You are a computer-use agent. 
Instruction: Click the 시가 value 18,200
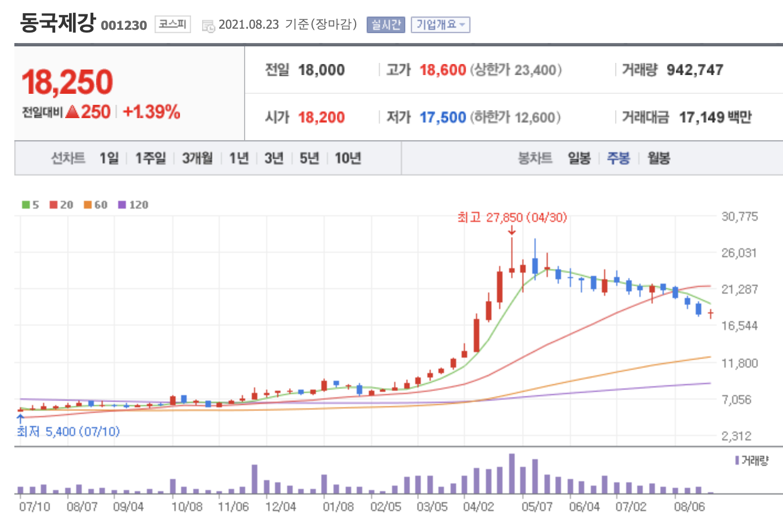coord(321,118)
